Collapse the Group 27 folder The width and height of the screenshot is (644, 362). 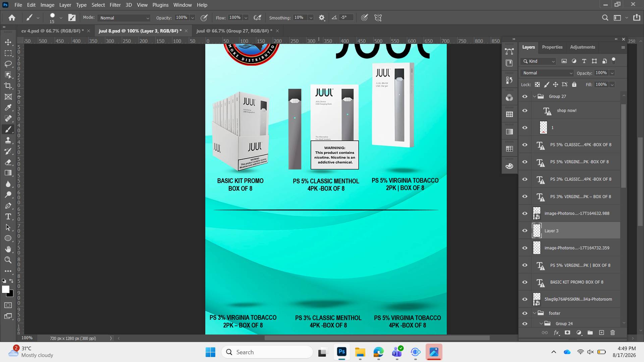click(x=535, y=97)
